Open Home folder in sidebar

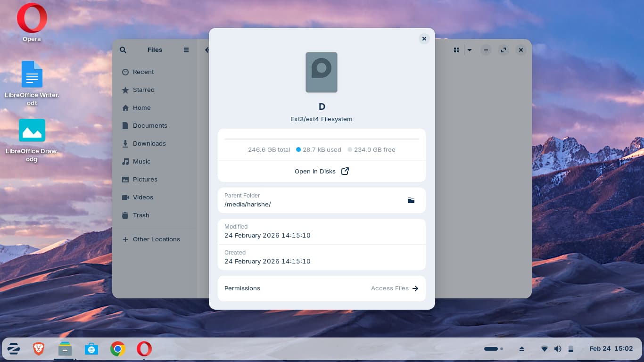(141, 108)
